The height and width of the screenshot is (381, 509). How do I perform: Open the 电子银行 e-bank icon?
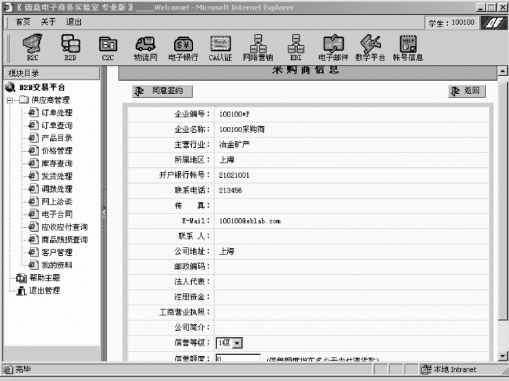pos(183,48)
